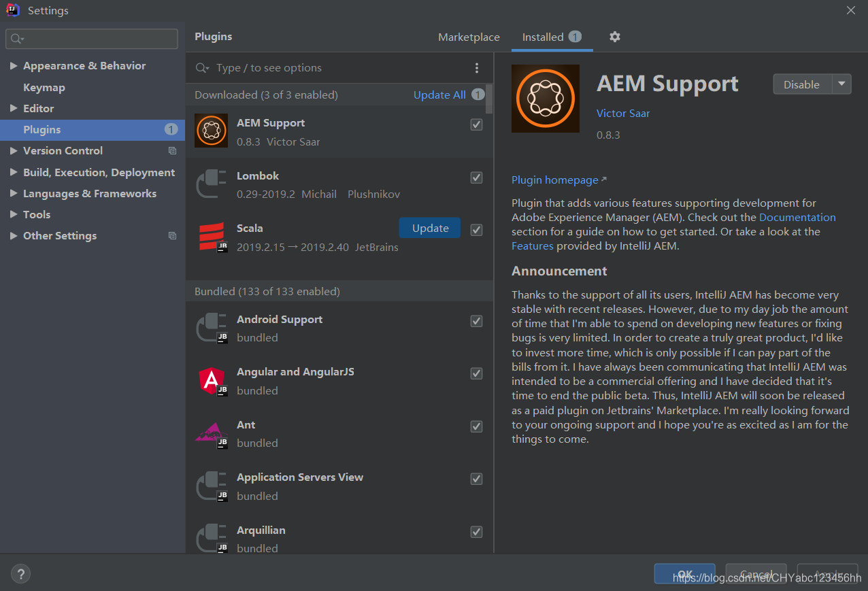Expand the Tools settings section

14,215
